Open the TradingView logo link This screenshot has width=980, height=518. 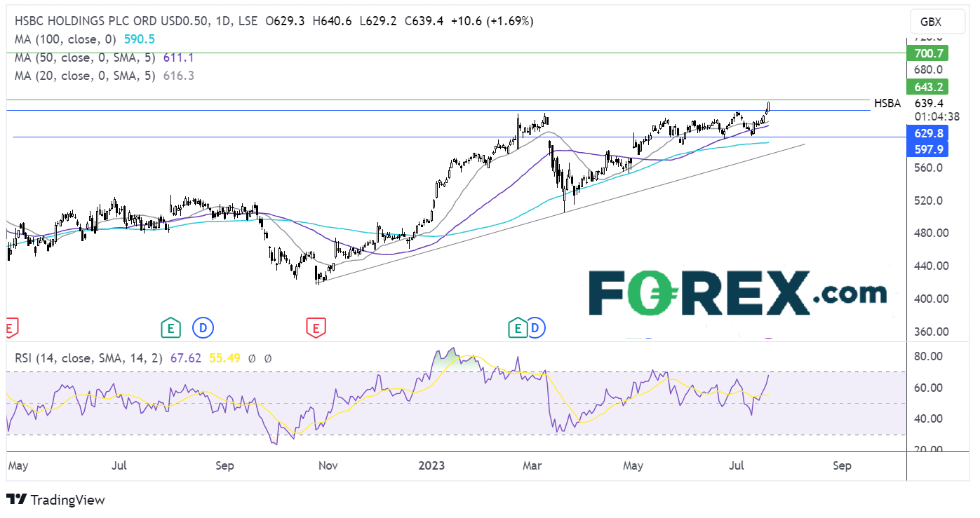(56, 500)
